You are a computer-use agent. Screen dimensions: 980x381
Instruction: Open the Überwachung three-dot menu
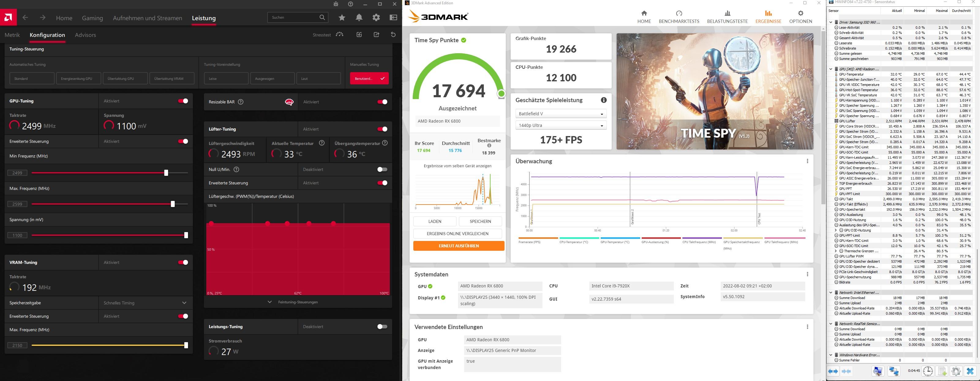click(x=807, y=161)
